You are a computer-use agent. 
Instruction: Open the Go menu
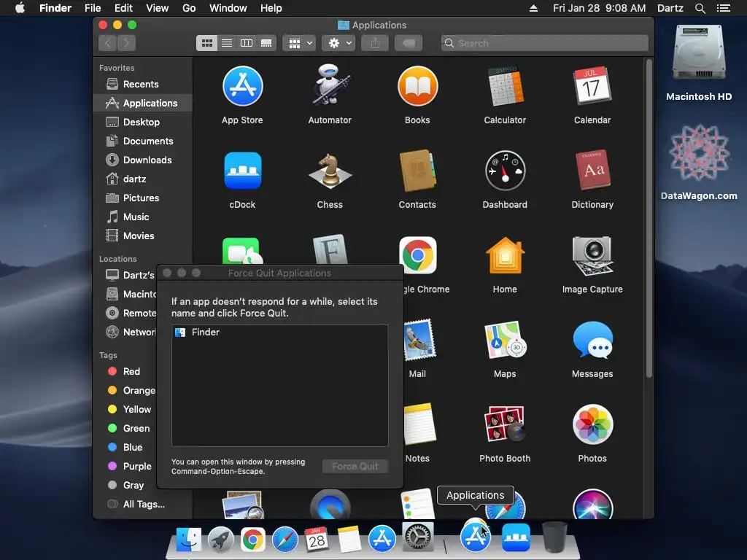point(189,8)
